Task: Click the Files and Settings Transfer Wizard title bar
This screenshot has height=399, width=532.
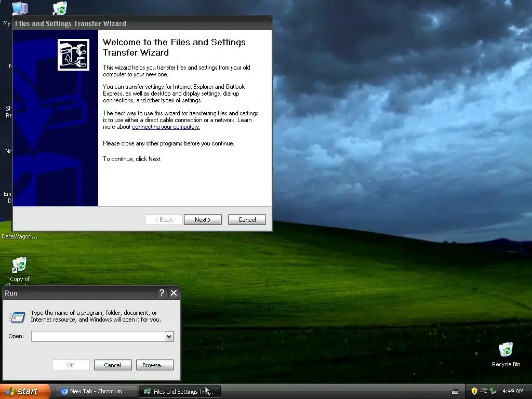Action: pyautogui.click(x=142, y=23)
